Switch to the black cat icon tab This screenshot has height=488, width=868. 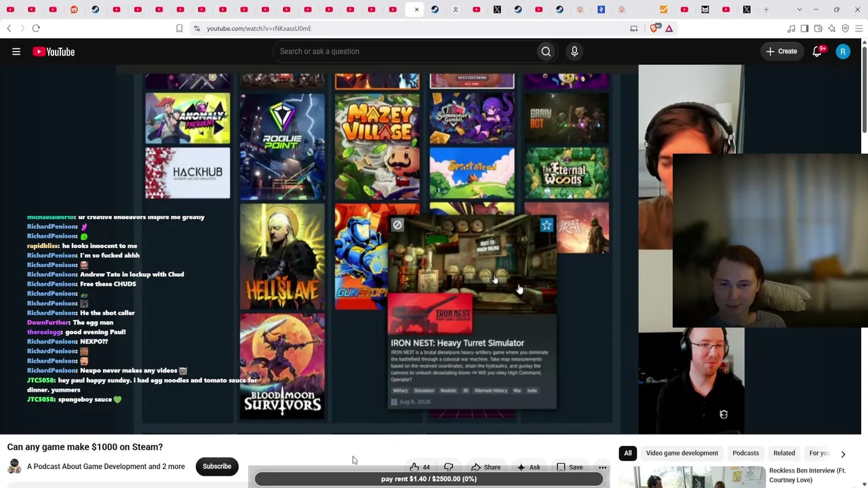point(705,9)
